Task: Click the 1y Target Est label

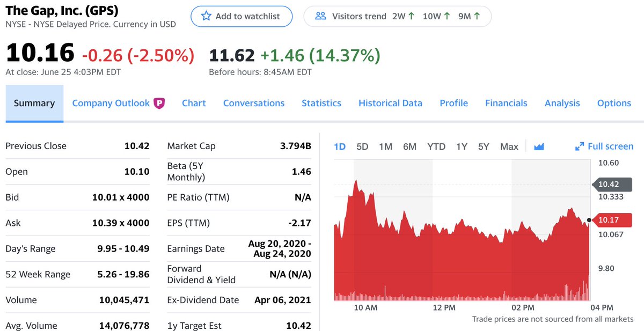Action: click(194, 326)
